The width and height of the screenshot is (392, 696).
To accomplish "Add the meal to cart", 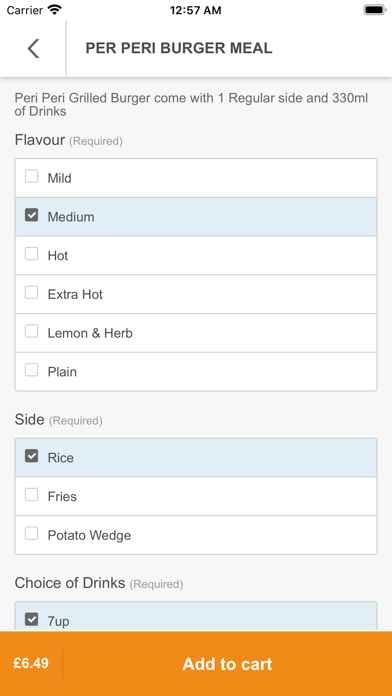I will pos(227,664).
